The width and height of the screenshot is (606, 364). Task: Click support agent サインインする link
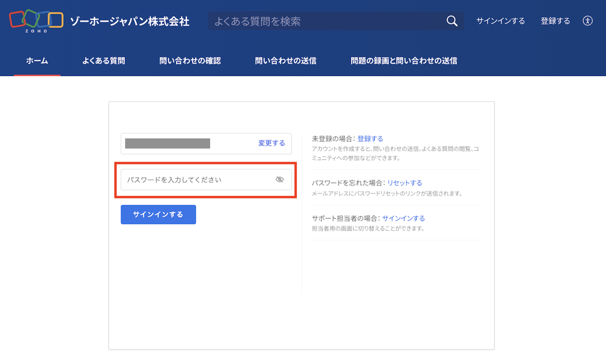[403, 218]
